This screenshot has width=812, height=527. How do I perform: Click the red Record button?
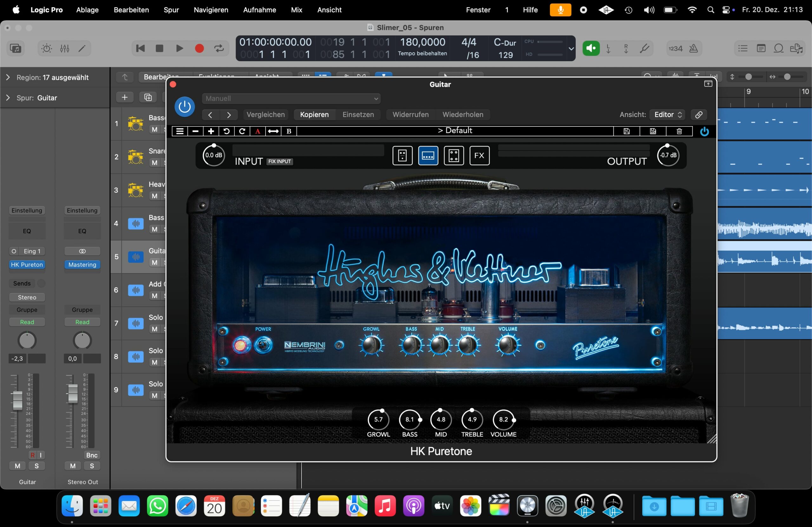point(199,48)
